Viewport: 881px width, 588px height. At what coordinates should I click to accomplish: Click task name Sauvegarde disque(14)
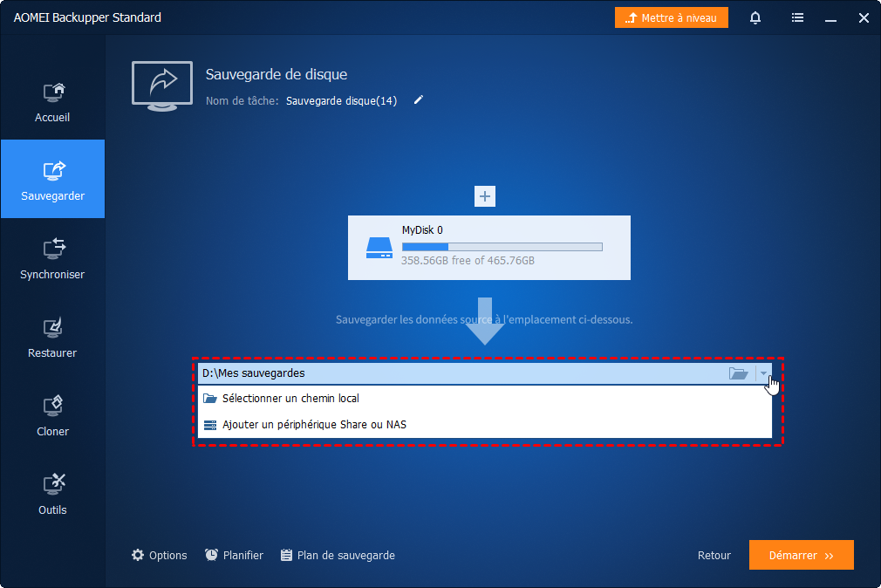tap(341, 100)
